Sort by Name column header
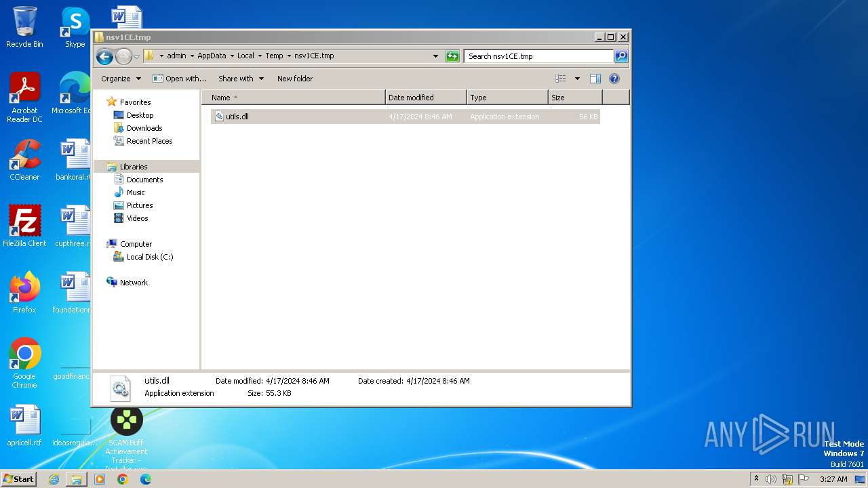The image size is (868, 488). tap(294, 98)
